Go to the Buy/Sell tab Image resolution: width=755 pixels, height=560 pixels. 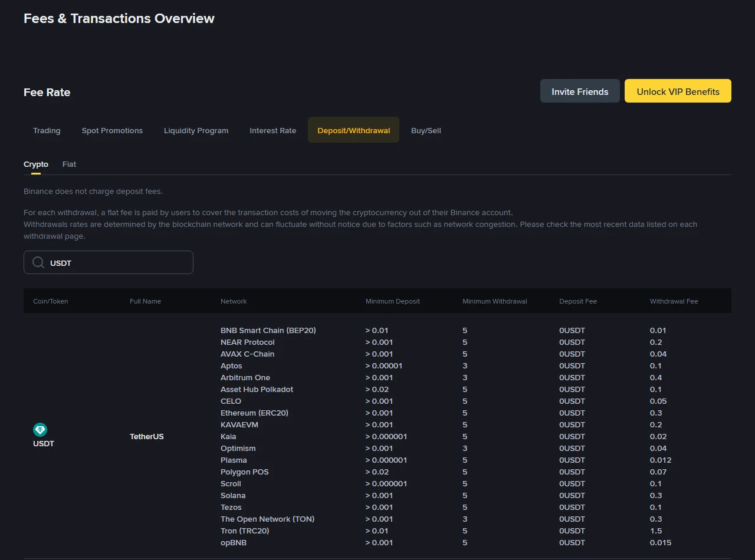426,130
